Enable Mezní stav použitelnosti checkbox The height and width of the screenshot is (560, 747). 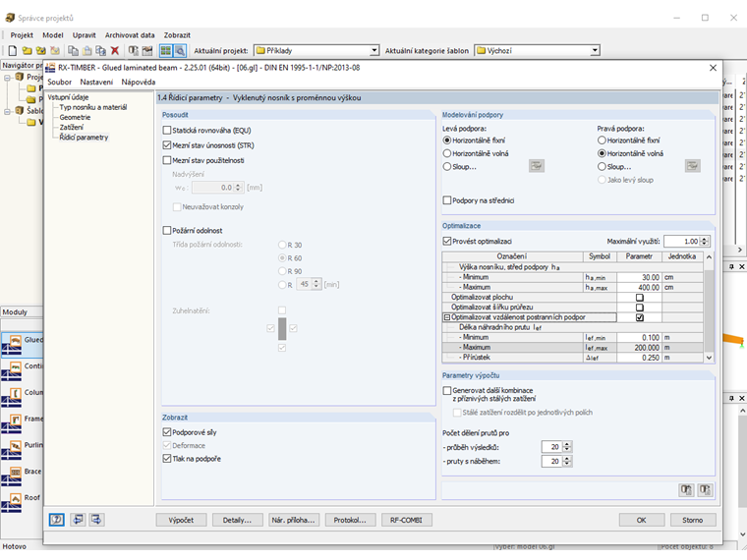point(167,160)
